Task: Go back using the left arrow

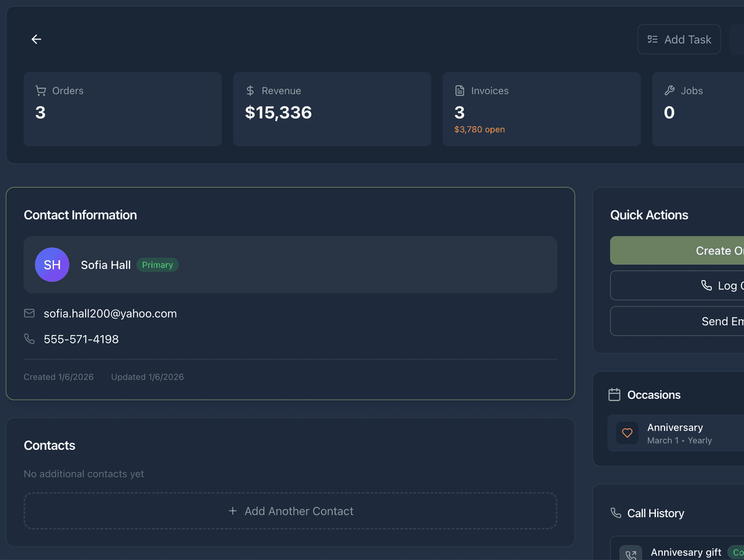Action: click(37, 39)
